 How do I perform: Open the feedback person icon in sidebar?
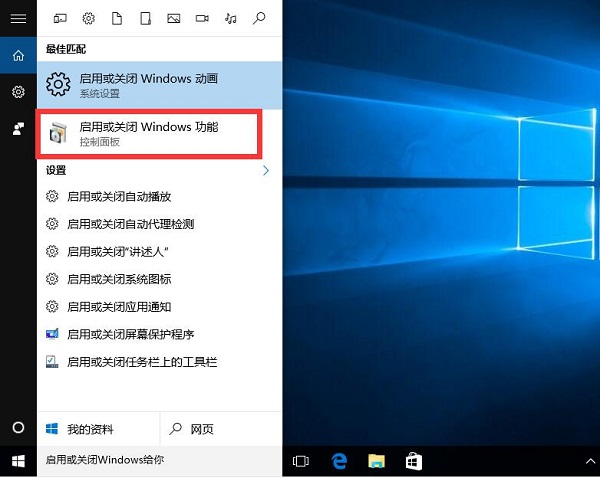18,129
